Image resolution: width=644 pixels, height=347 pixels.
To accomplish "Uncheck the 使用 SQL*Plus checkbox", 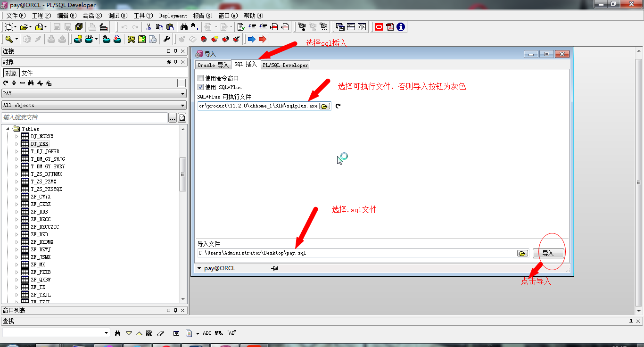I will tap(201, 87).
